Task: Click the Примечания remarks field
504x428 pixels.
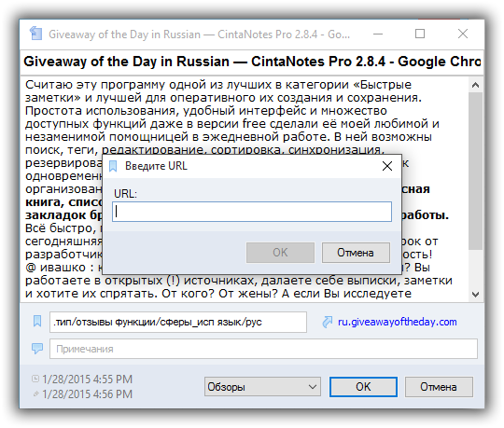Action: (263, 349)
